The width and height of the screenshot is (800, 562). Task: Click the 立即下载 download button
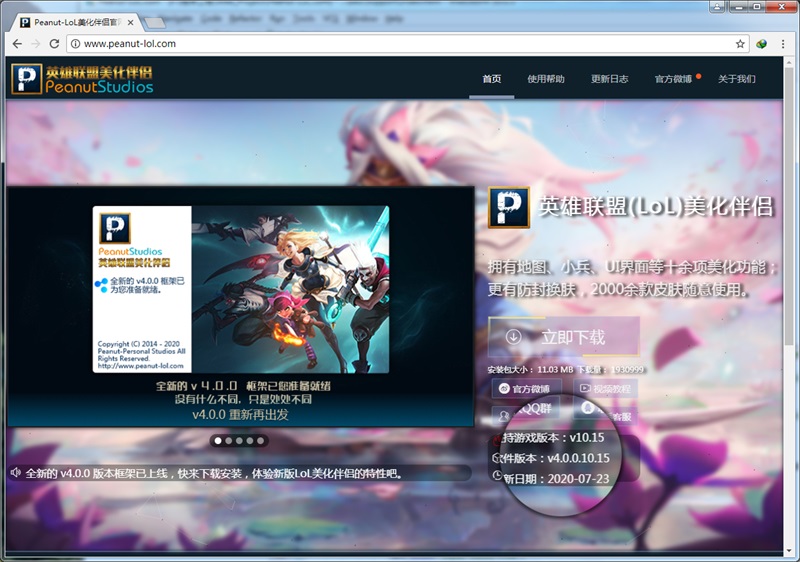(564, 337)
